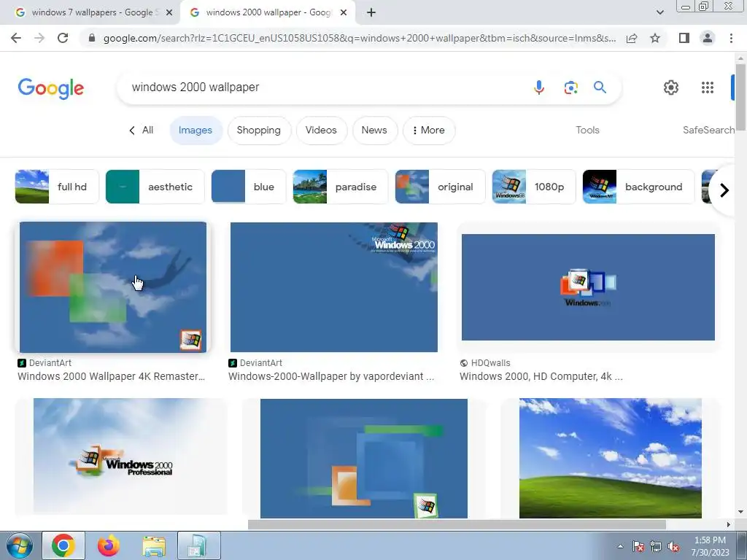Click the voice search microphone icon
The height and width of the screenshot is (560, 747).
[539, 87]
